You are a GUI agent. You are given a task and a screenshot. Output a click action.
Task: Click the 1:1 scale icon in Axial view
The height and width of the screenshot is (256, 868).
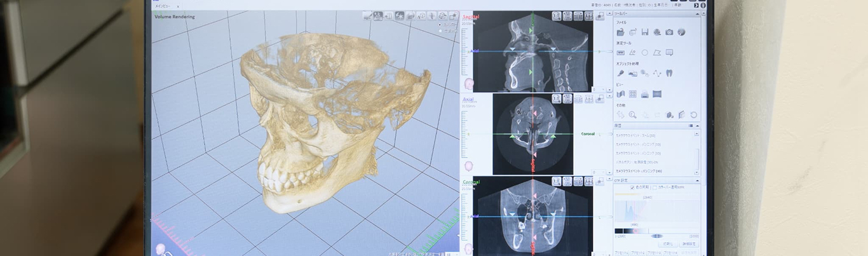click(556, 98)
